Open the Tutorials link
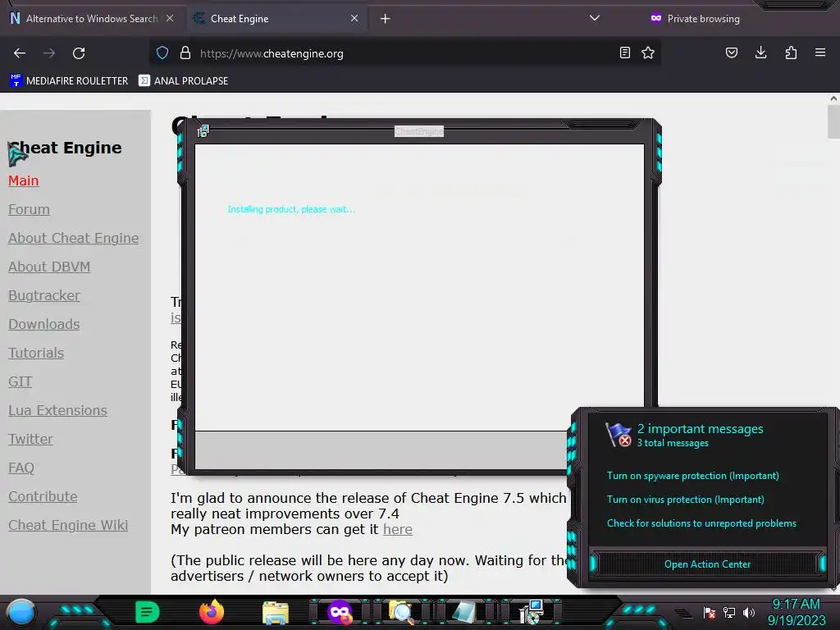 point(36,353)
